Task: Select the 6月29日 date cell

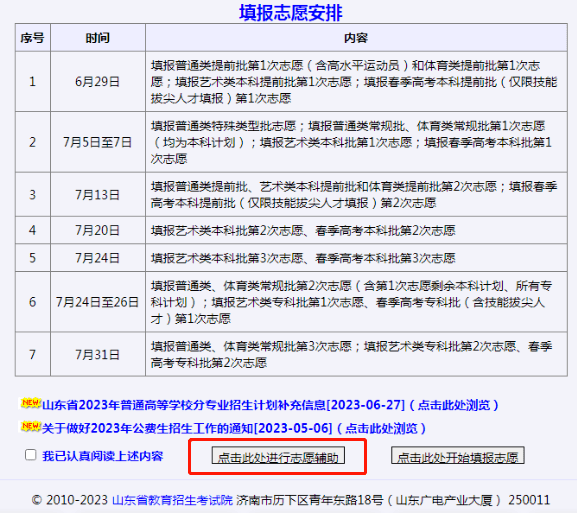Action: pos(98,82)
